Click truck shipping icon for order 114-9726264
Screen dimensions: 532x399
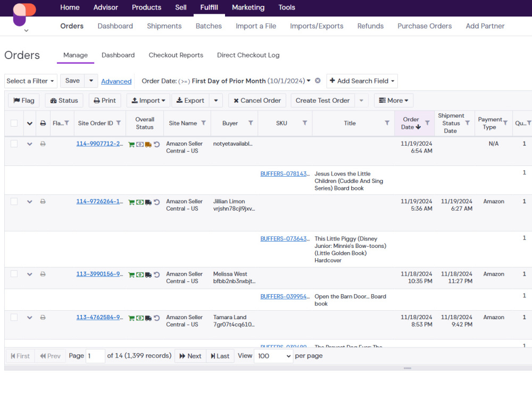pos(148,202)
